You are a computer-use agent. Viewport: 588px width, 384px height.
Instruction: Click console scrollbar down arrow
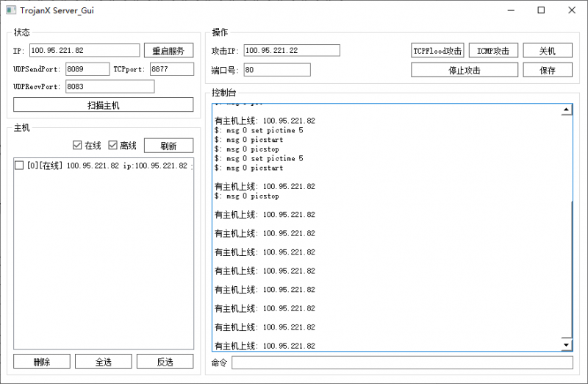pyautogui.click(x=566, y=344)
